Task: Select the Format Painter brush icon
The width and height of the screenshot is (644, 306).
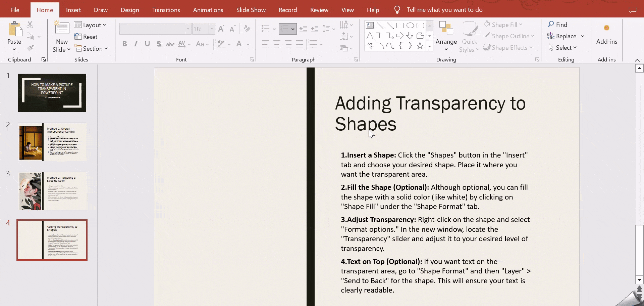Action: pos(30,48)
